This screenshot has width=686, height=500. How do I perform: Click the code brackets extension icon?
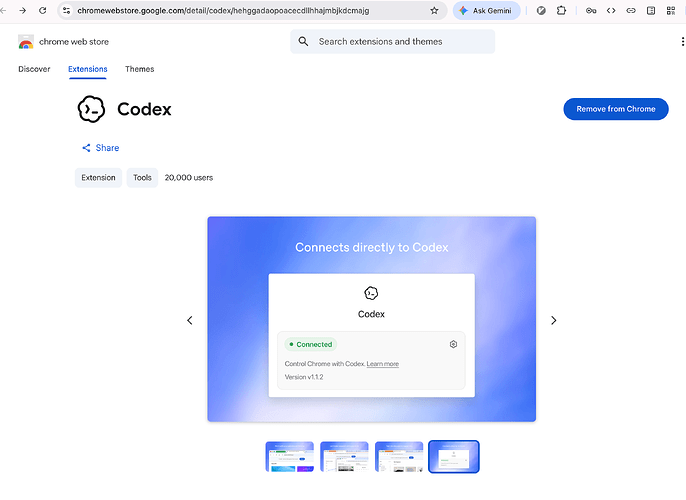pos(611,10)
